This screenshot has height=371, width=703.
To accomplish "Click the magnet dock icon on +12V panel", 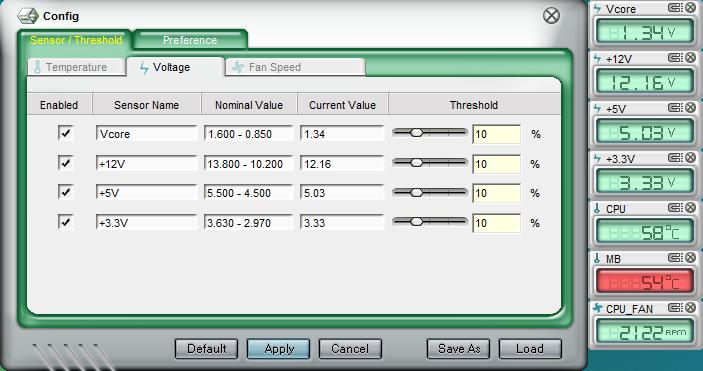I will pos(675,58).
